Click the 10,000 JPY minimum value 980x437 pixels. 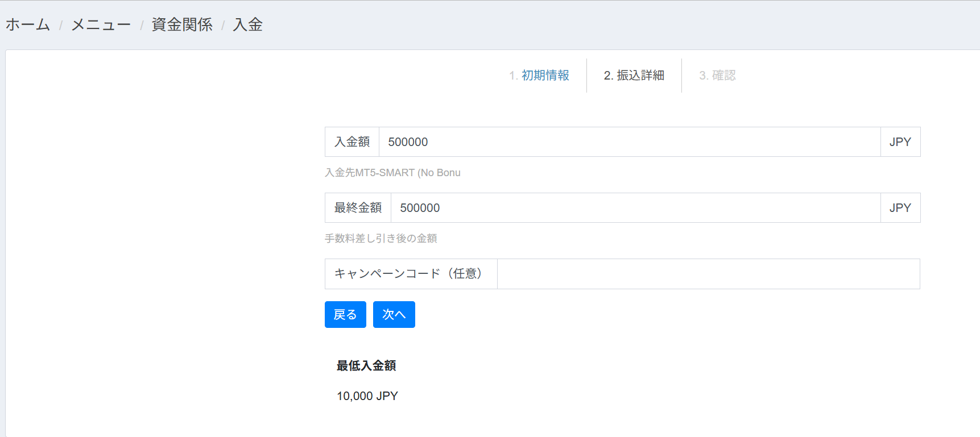[x=367, y=396]
